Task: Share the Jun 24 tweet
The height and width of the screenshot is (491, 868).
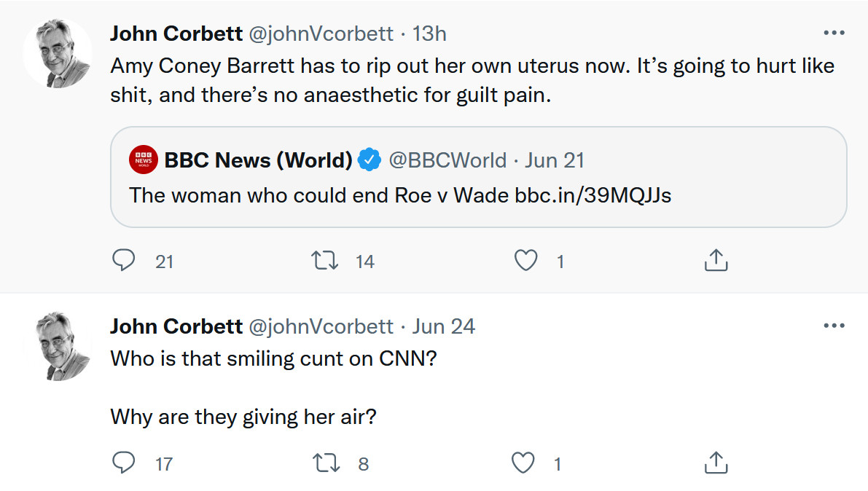Action: 716,463
